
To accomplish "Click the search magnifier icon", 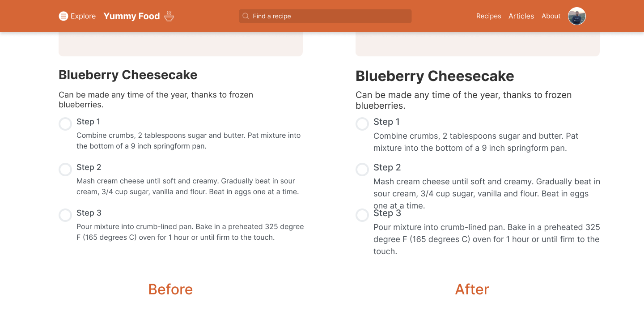I will [246, 16].
